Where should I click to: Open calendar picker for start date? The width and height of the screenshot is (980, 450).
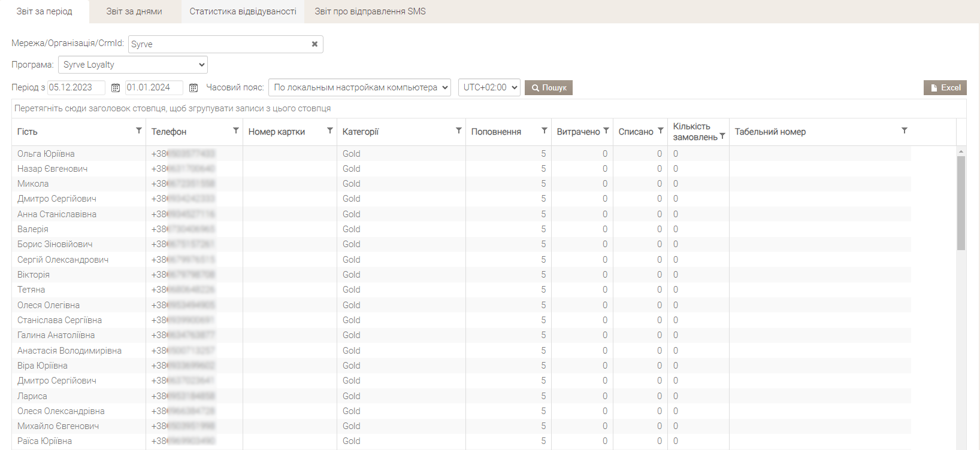(x=116, y=88)
